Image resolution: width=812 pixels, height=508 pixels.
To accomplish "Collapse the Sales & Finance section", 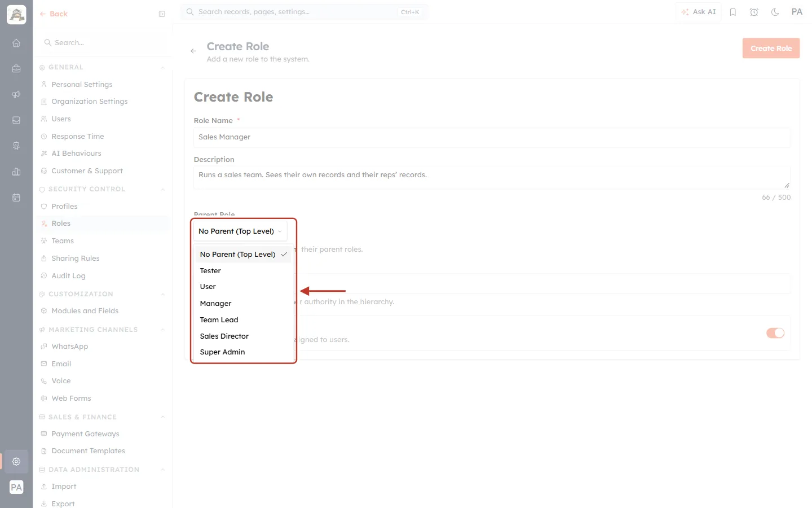I will point(162,417).
